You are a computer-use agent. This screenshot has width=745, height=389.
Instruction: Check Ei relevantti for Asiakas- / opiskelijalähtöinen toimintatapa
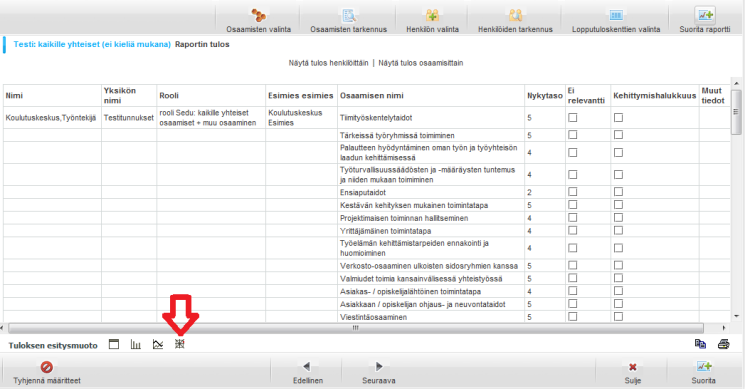573,291
